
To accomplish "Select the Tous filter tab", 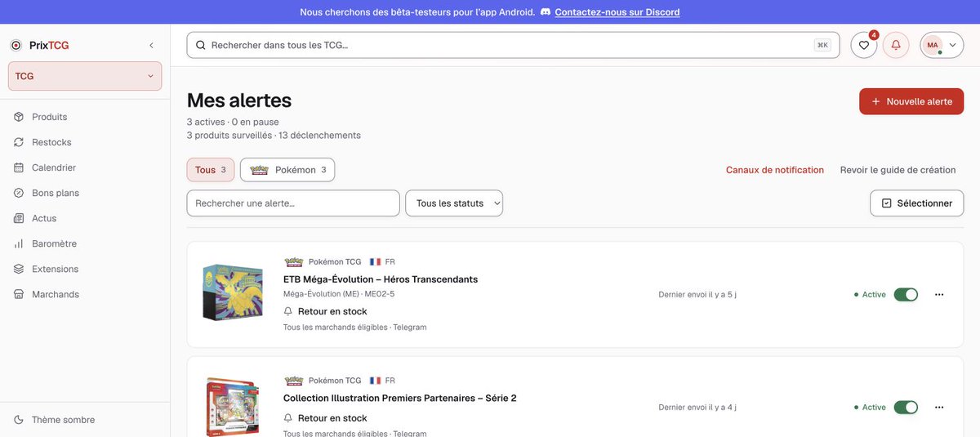I will 211,170.
